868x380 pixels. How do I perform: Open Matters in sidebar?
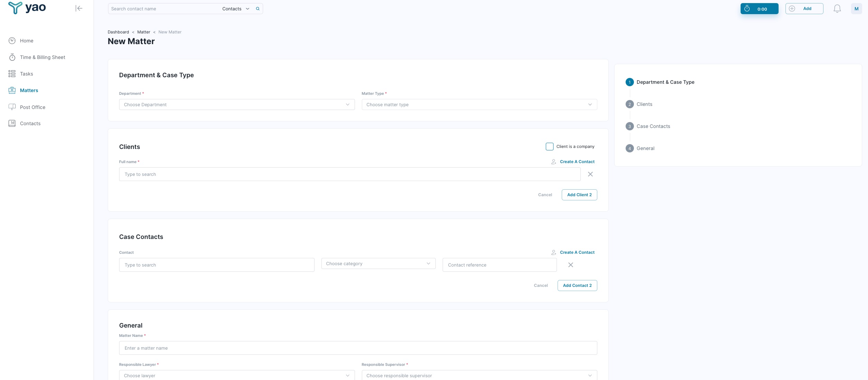[29, 90]
